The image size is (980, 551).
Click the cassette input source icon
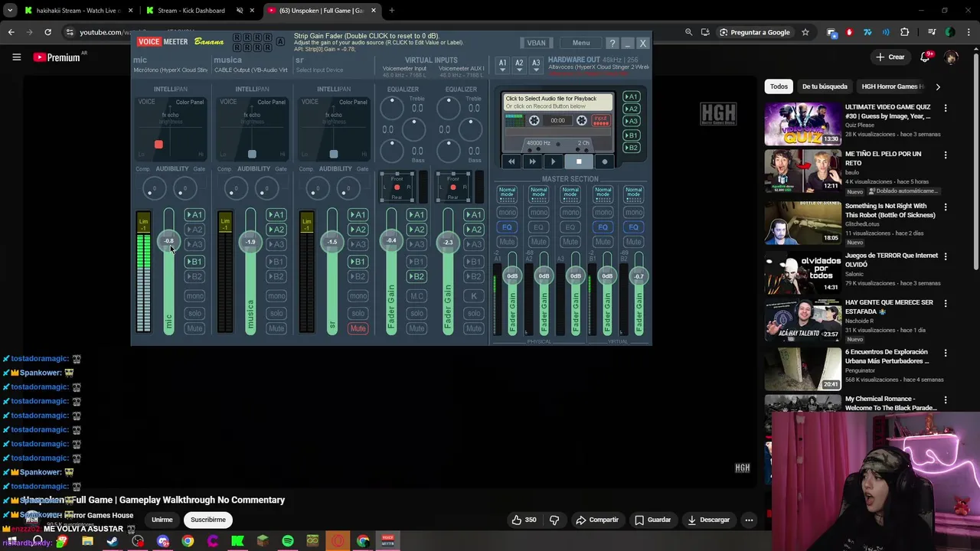(601, 121)
